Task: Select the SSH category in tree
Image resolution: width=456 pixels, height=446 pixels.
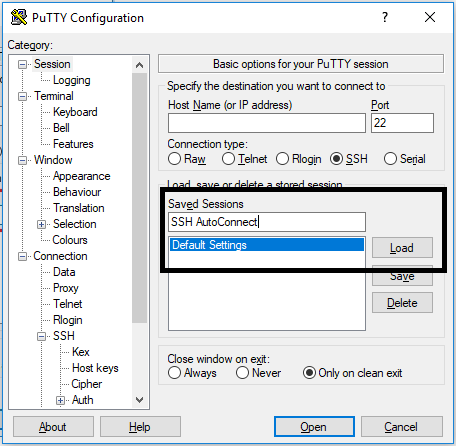Action: pos(64,336)
